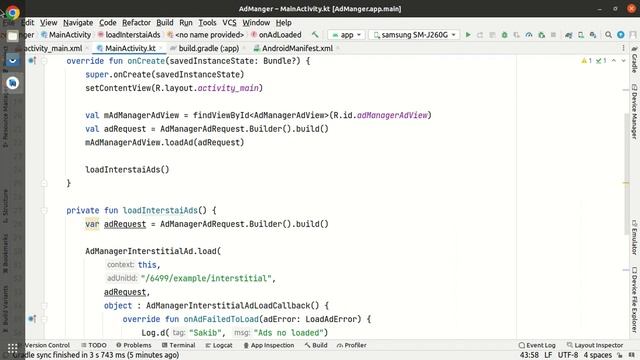Open Files from the Ubuntu dock

point(13,36)
